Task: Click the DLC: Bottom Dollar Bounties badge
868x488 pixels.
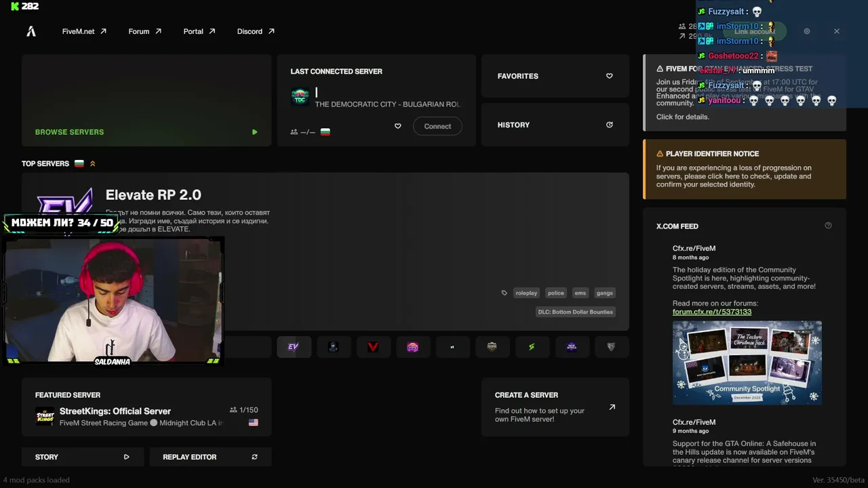Action: [576, 312]
